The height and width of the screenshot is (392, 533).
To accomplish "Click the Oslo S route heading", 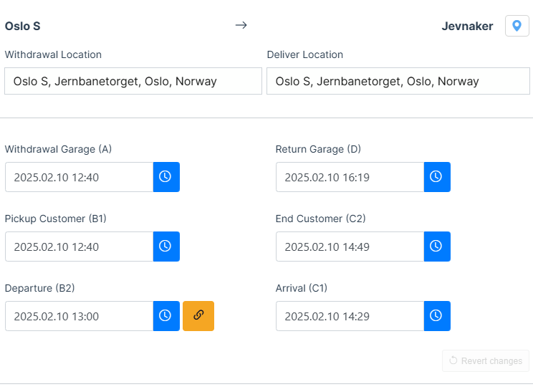I will (x=23, y=27).
